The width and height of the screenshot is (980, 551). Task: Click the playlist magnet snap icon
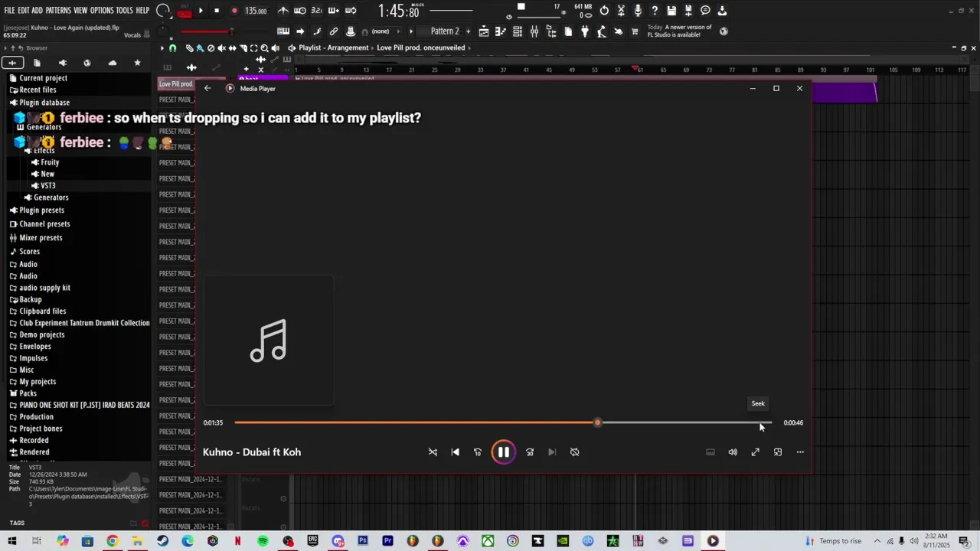(x=172, y=48)
